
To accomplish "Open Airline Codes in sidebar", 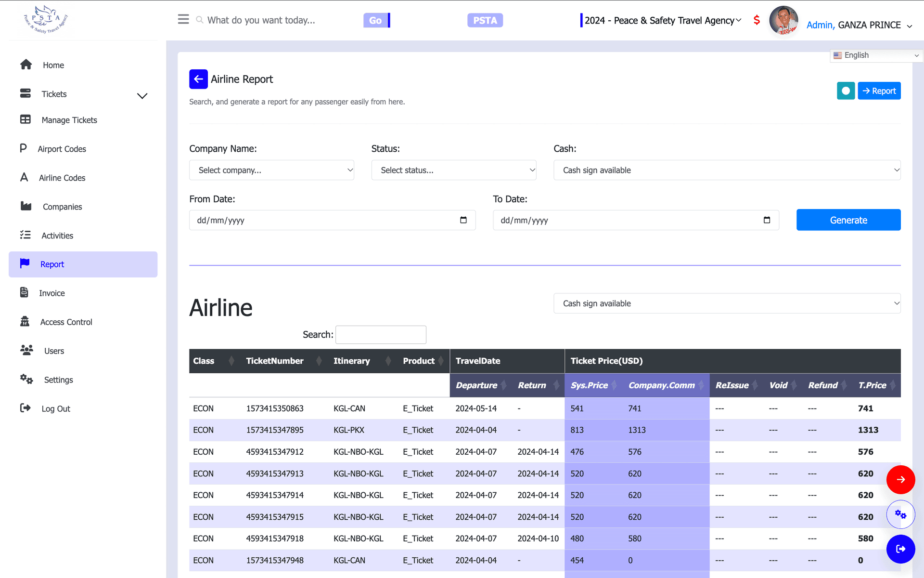I will point(62,178).
